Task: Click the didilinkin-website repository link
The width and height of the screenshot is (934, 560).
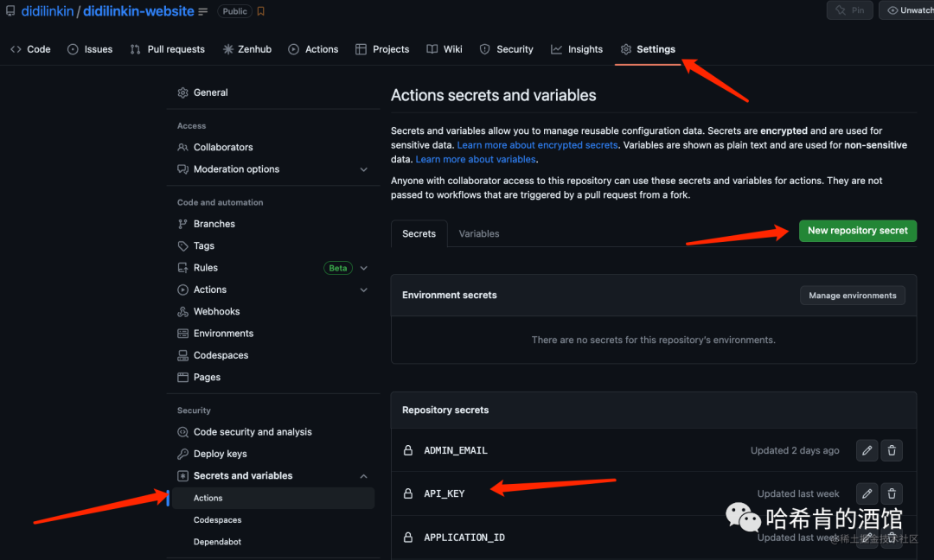Action: (x=138, y=11)
